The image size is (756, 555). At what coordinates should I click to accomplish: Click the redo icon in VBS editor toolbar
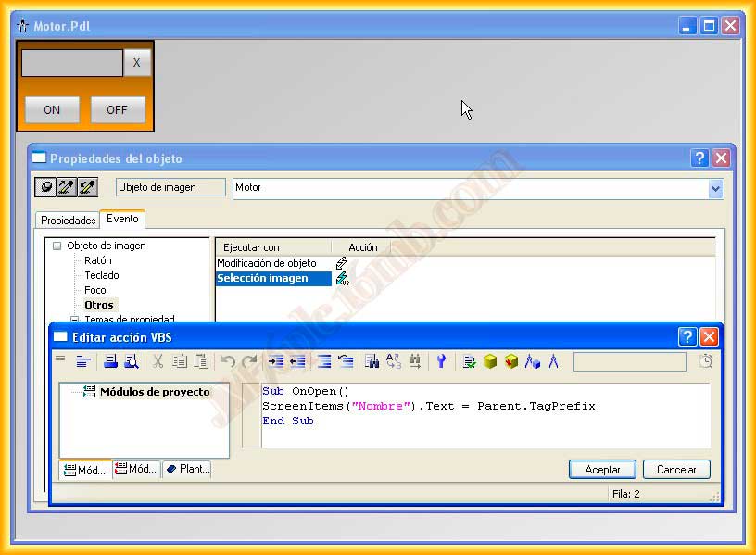tap(248, 361)
